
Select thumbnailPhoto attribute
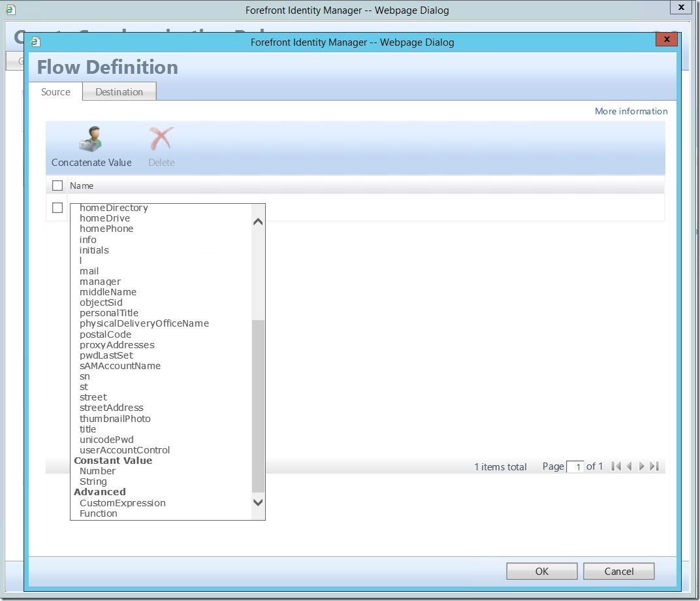pos(115,418)
